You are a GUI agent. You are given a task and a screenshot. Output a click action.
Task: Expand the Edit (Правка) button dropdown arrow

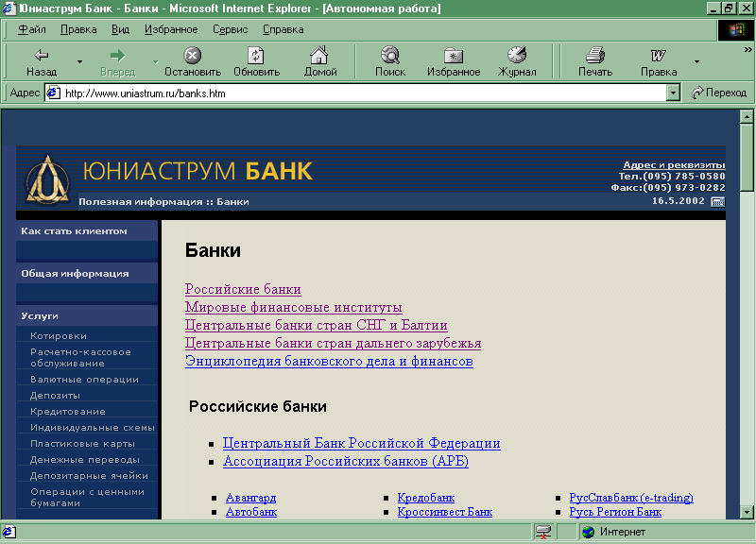696,62
